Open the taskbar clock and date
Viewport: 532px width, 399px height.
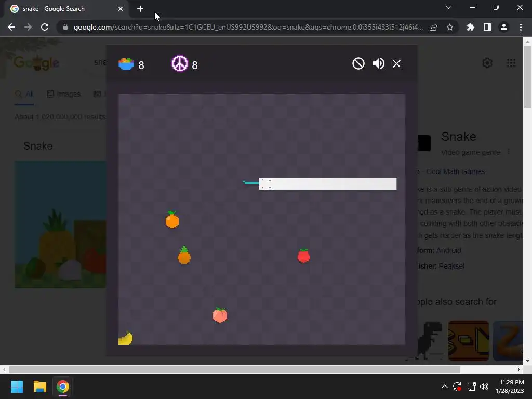pyautogui.click(x=511, y=387)
